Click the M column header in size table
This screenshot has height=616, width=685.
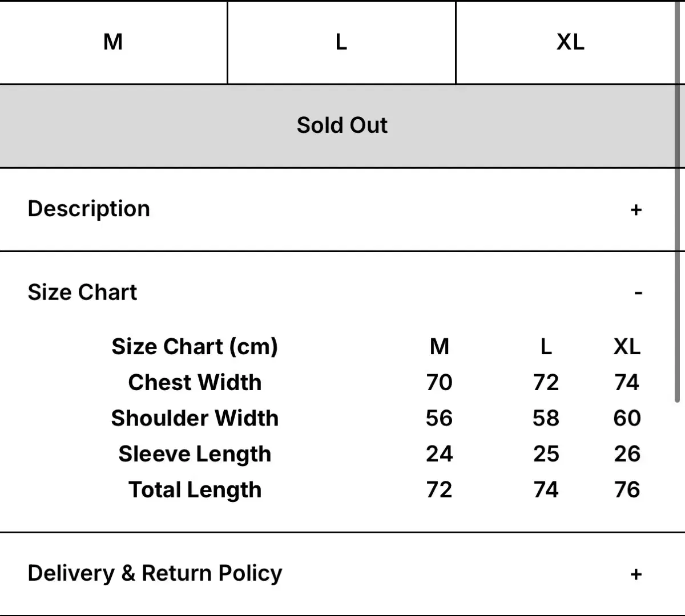[439, 347]
